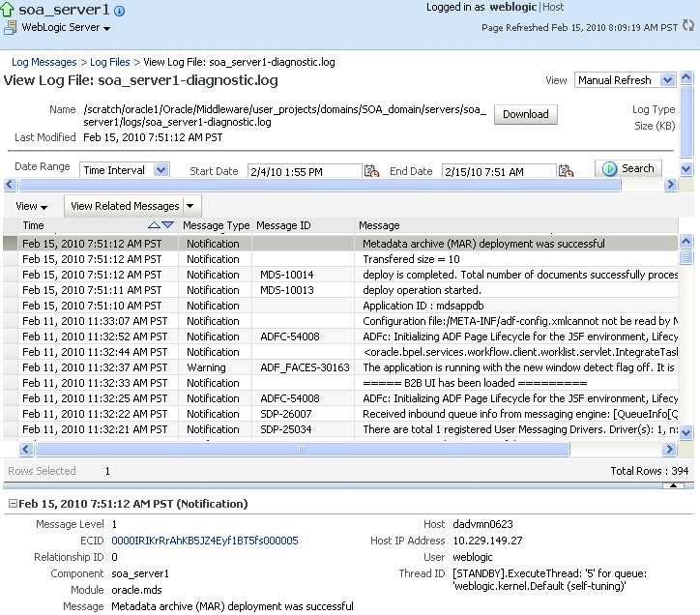Click up arrow of log table vertical scrollbar

tap(685, 242)
